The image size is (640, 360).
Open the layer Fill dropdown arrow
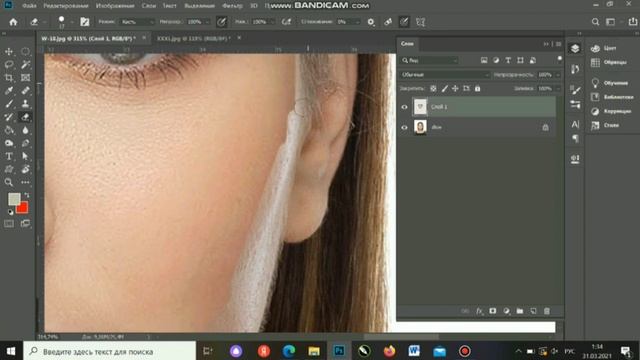point(558,88)
